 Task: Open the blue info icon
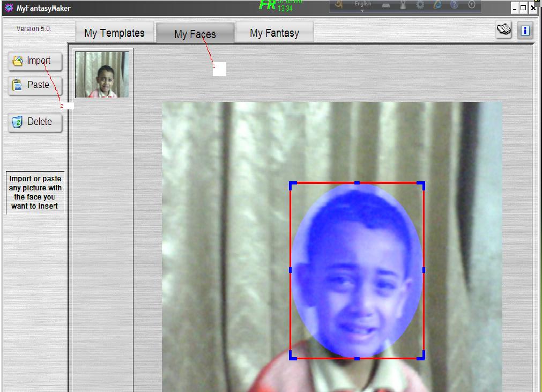point(525,30)
